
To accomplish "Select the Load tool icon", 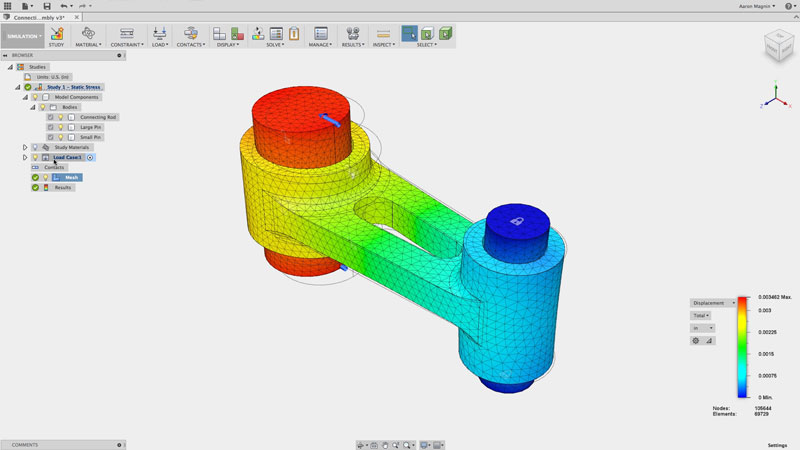I will (x=160, y=34).
